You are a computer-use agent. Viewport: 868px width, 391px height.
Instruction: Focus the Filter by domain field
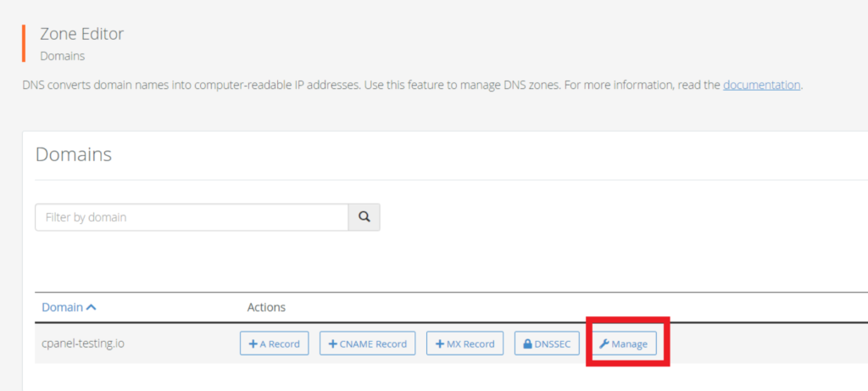(x=192, y=217)
